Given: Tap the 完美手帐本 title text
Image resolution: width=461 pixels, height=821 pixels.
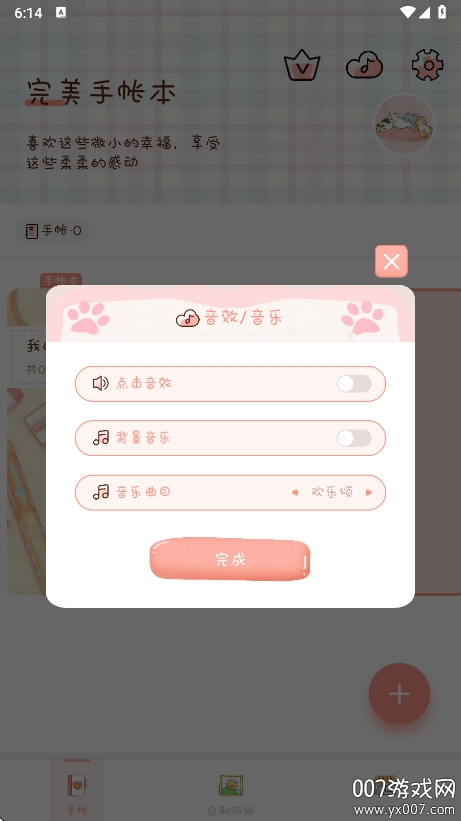Looking at the screenshot, I should coord(101,93).
